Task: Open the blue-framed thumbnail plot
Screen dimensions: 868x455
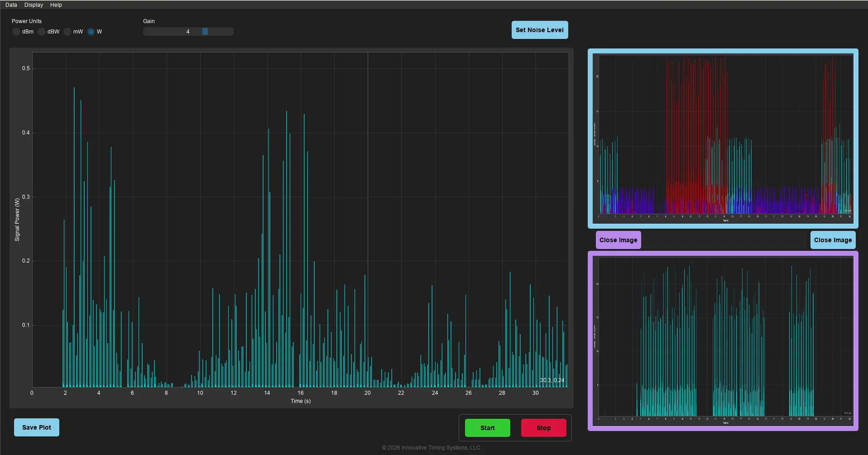Action: 723,139
